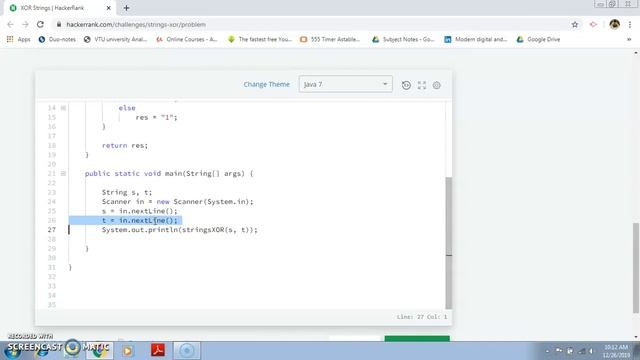Click the taskbar clock showing the time

(x=616, y=351)
